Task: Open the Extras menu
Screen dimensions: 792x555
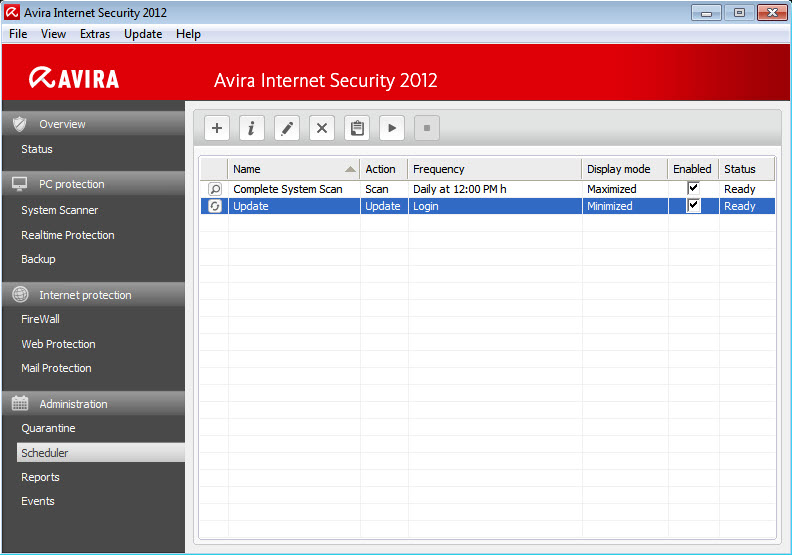Action: (x=95, y=34)
